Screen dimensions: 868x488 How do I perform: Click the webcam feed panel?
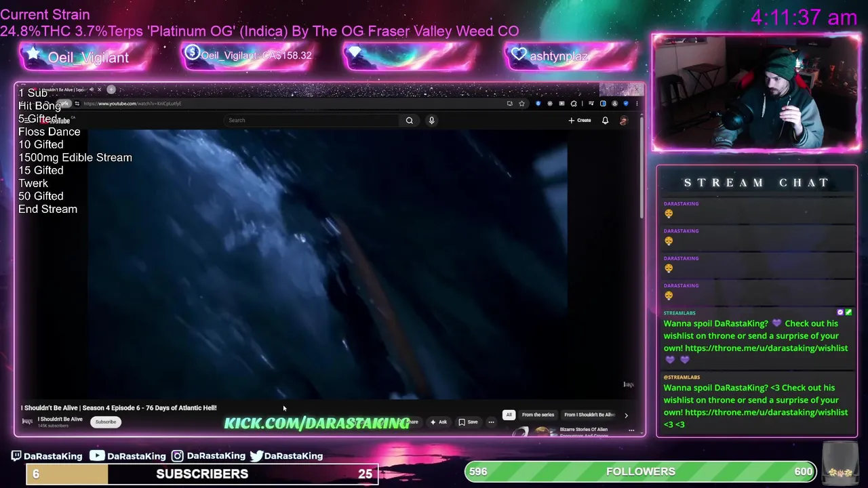pyautogui.click(x=756, y=92)
